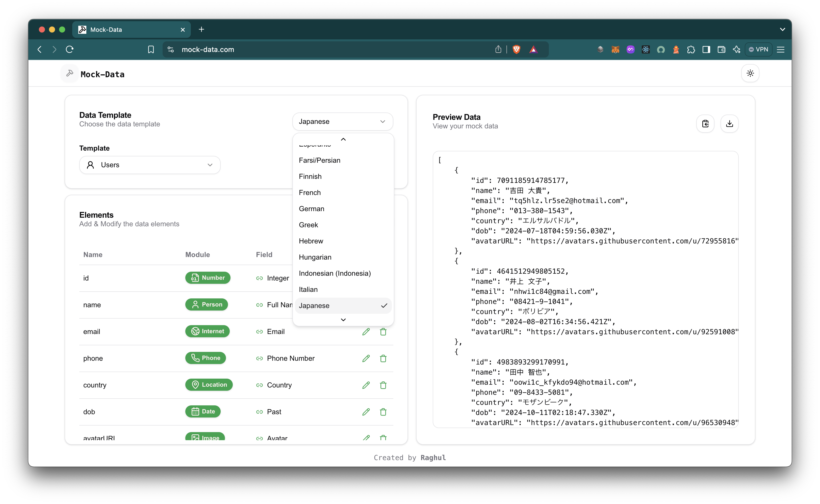Open MetaMask fox extension
The image size is (820, 504).
(x=615, y=49)
